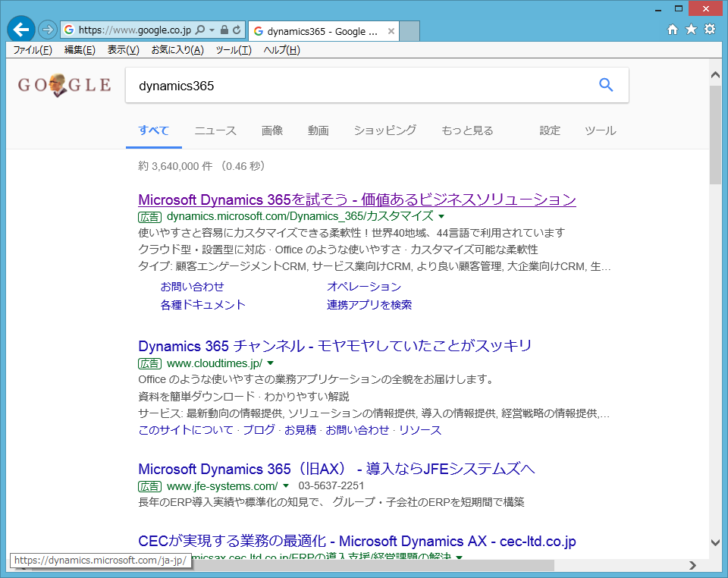Image resolution: width=728 pixels, height=578 pixels.
Task: Close the dynamics365 Google tab
Action: tap(391, 31)
